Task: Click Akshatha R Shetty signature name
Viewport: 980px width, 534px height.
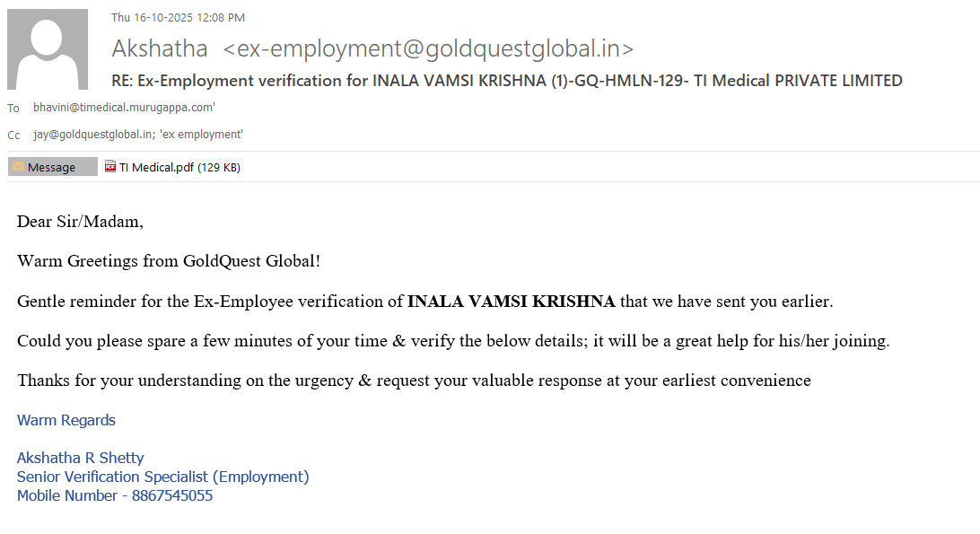Action: pos(80,458)
